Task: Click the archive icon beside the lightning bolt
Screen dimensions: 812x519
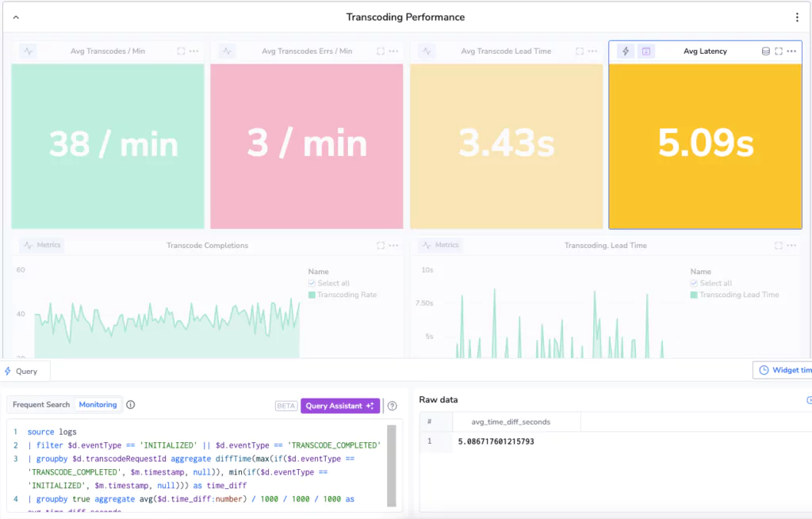Action: coord(646,52)
